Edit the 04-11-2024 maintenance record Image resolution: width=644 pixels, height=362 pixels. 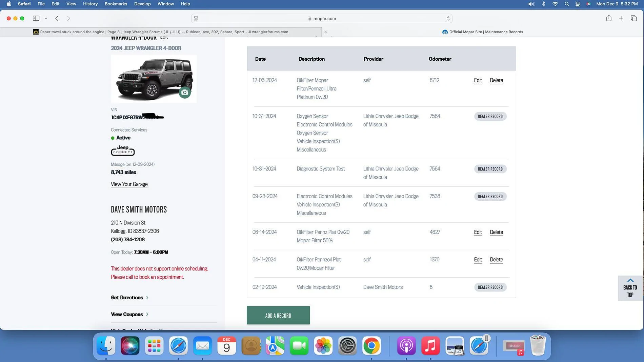click(478, 260)
